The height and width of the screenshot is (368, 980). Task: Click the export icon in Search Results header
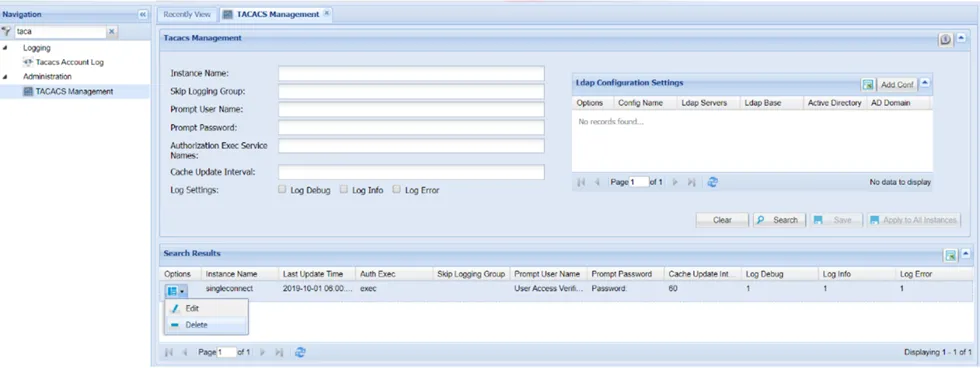(951, 255)
